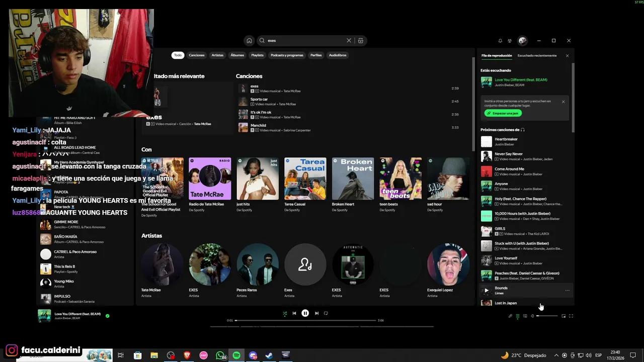The image size is (644, 362).
Task: Open the connect to device icon
Action: pos(525,316)
